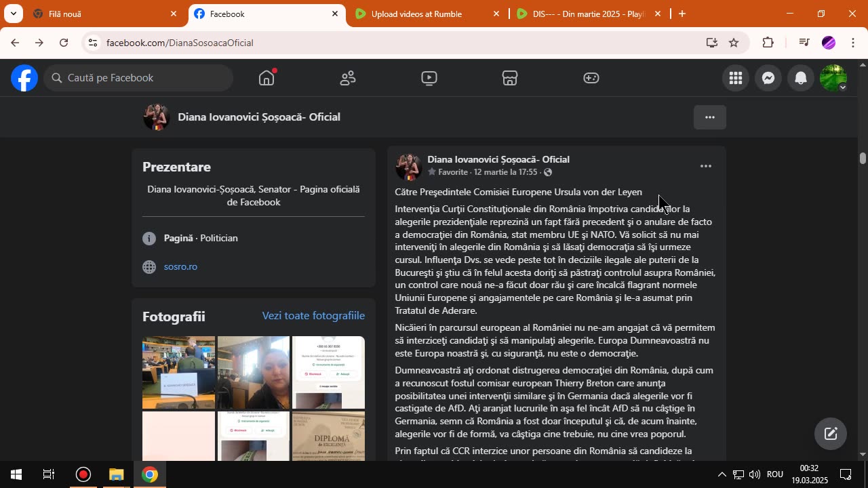
Task: Open a new Chrome tab
Action: 682,14
